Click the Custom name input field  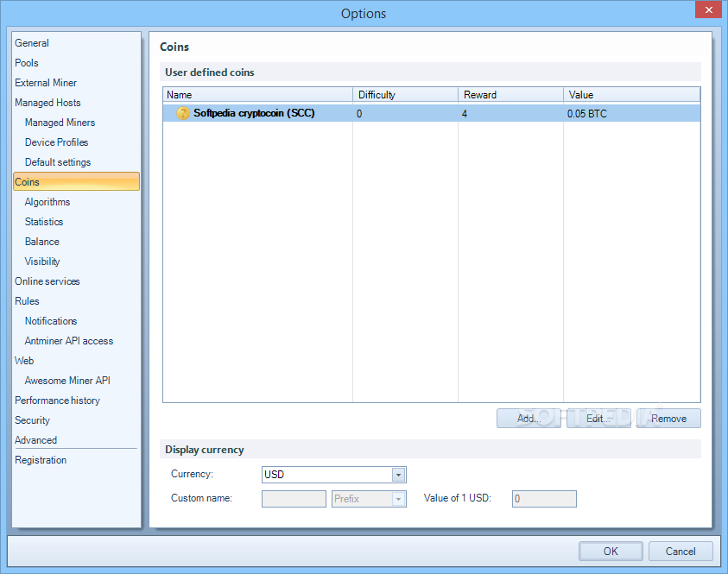pos(294,499)
